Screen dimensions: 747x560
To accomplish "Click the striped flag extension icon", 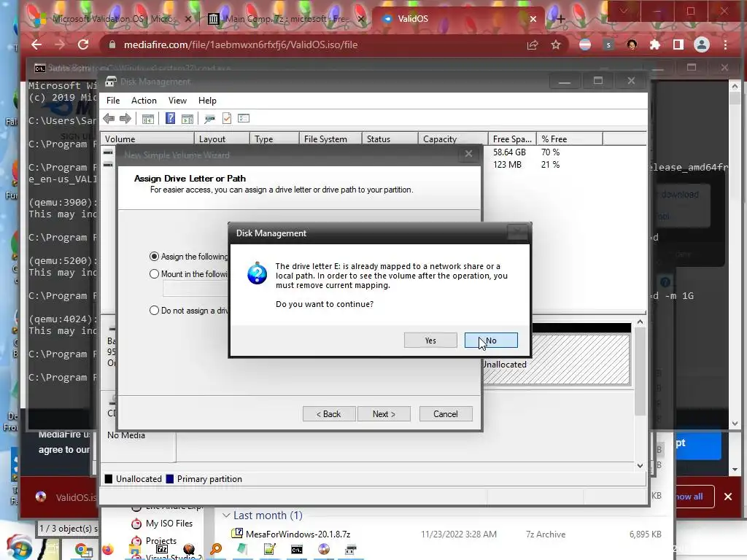I will (585, 44).
